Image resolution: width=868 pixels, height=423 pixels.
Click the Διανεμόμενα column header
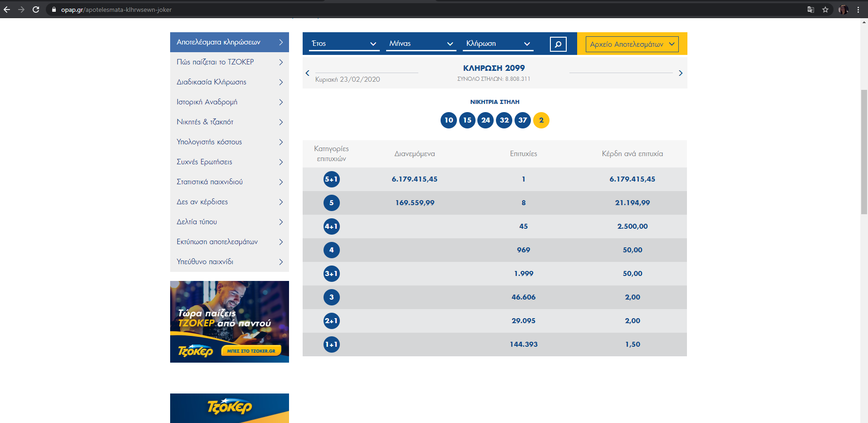tap(415, 154)
